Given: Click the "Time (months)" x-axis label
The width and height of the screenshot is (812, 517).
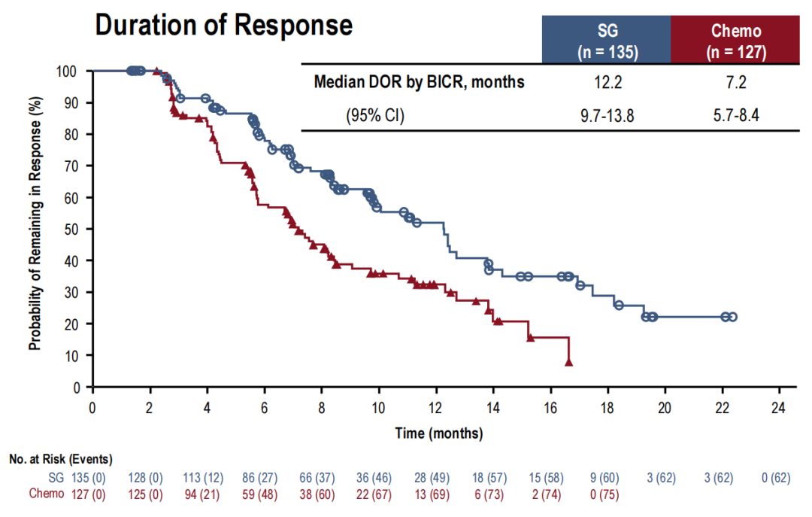Looking at the screenshot, I should (439, 433).
